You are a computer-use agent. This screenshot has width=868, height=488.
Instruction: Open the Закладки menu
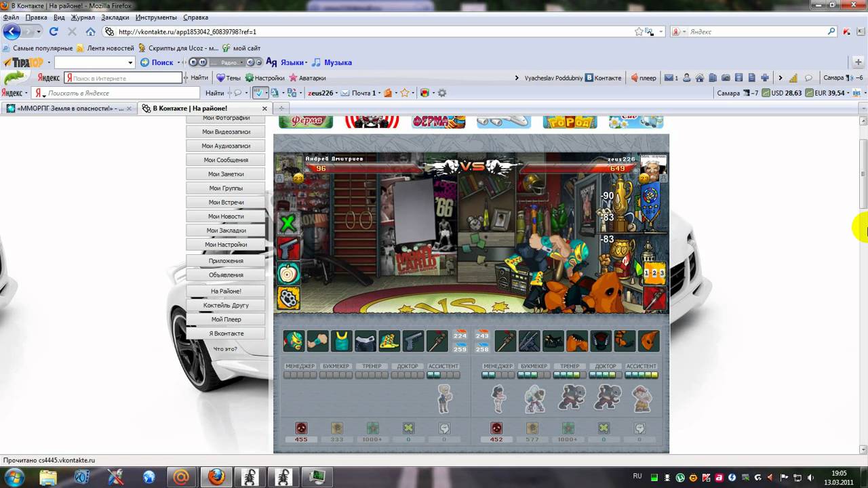[x=115, y=17]
